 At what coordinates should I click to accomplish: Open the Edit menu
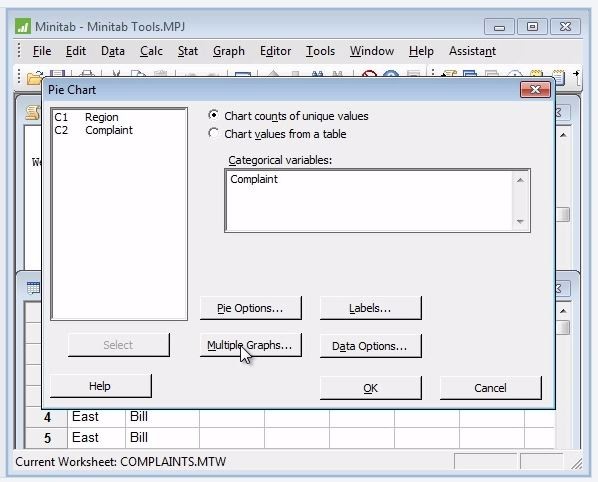pyautogui.click(x=76, y=51)
